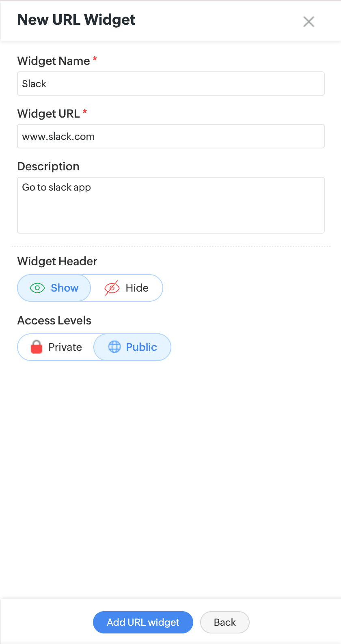Choose the Public access level
This screenshot has width=341, height=644.
132,347
